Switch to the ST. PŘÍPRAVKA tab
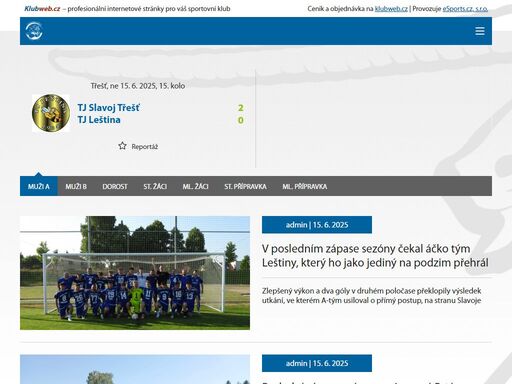Screen dimensions: 512x384 (245, 186)
